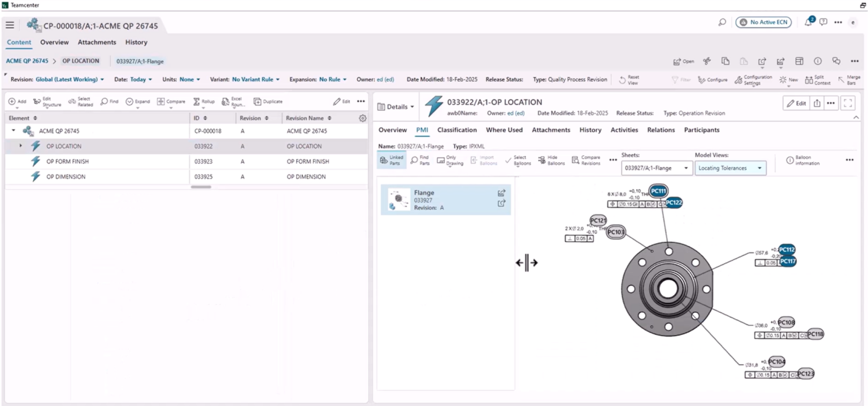Collapse the ACME QP 26745 tree node
The width and height of the screenshot is (868, 406).
pyautogui.click(x=14, y=130)
